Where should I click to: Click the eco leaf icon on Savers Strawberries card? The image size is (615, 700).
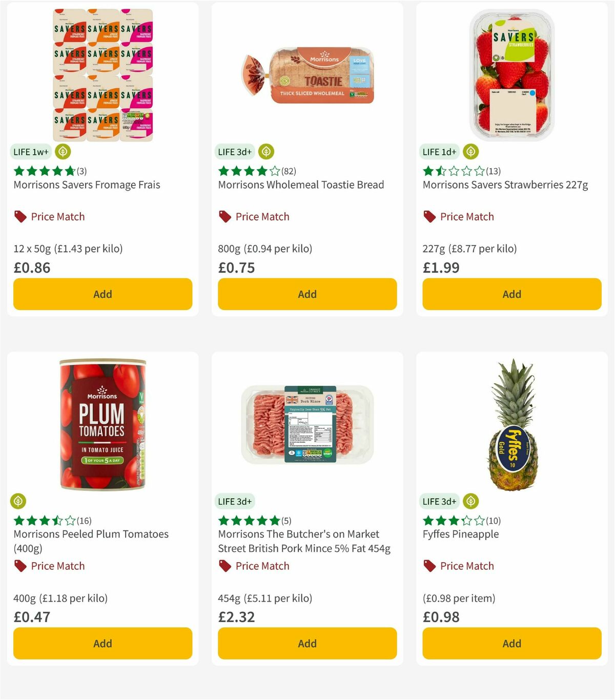tap(470, 151)
